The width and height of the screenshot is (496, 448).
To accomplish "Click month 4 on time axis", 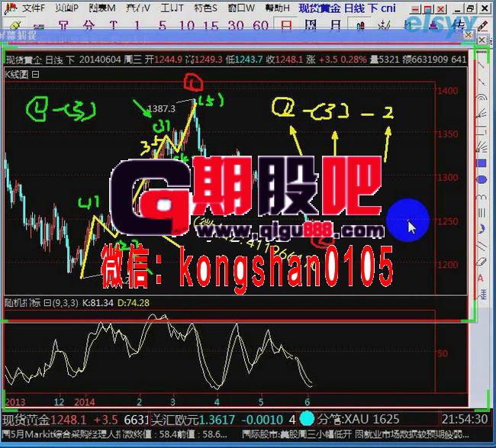I will 217,402.
